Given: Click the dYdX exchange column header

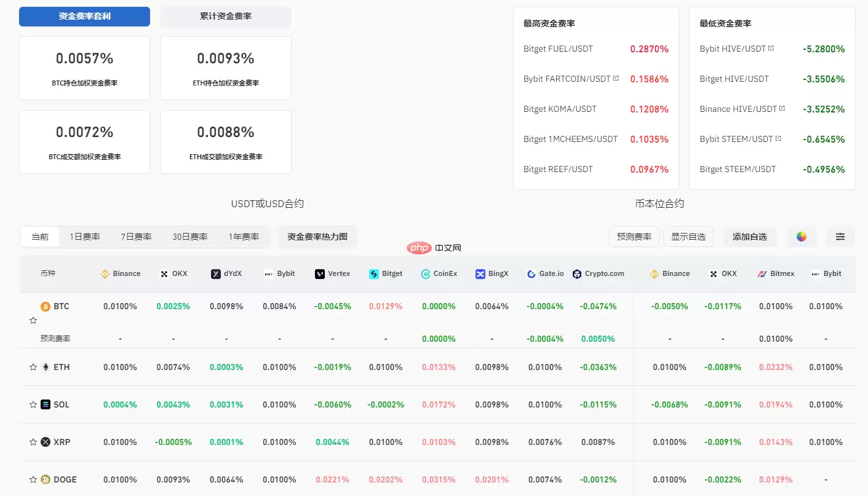Looking at the screenshot, I should (226, 274).
